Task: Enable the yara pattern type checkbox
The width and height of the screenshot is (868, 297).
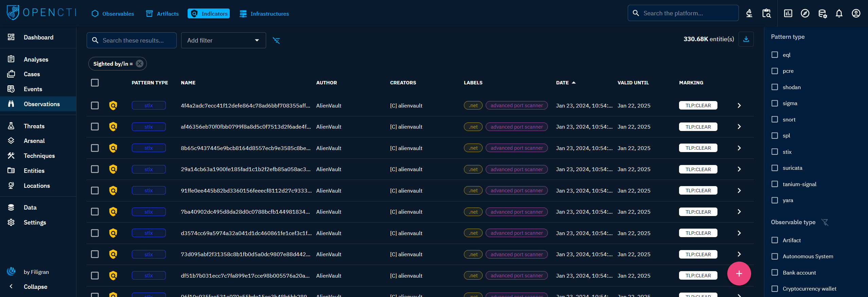Action: [x=775, y=200]
